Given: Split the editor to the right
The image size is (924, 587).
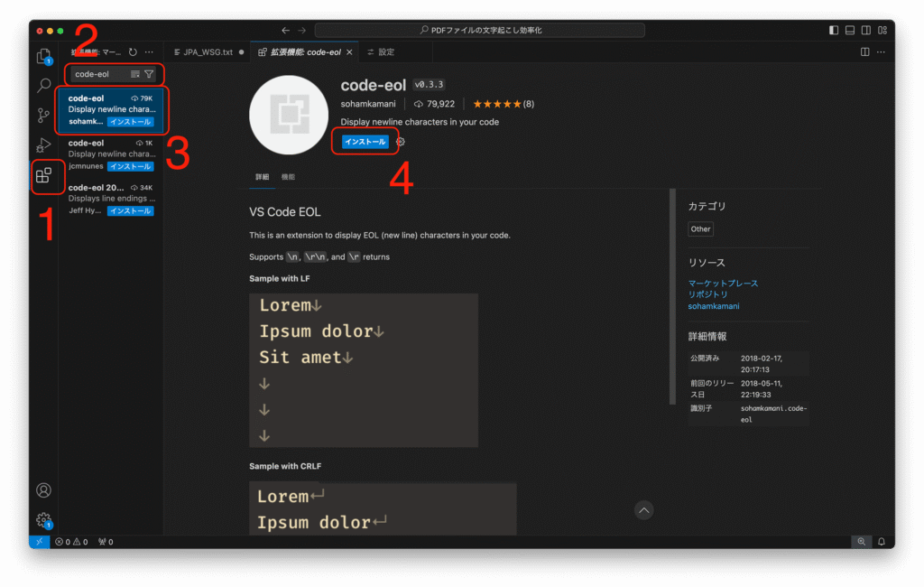Looking at the screenshot, I should pyautogui.click(x=864, y=51).
